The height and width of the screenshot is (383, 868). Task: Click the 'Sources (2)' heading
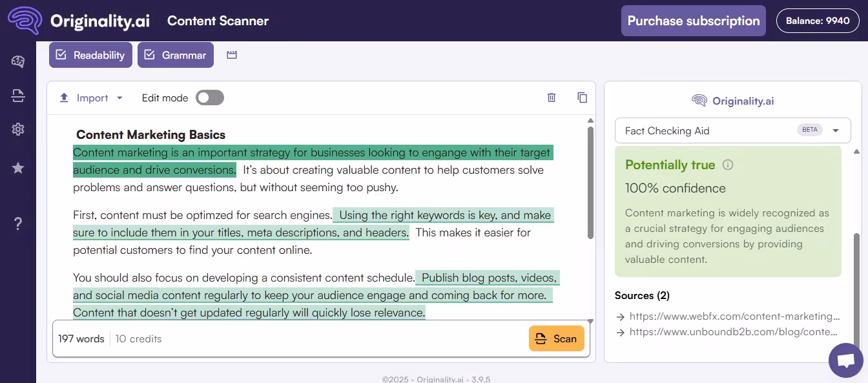tap(642, 295)
